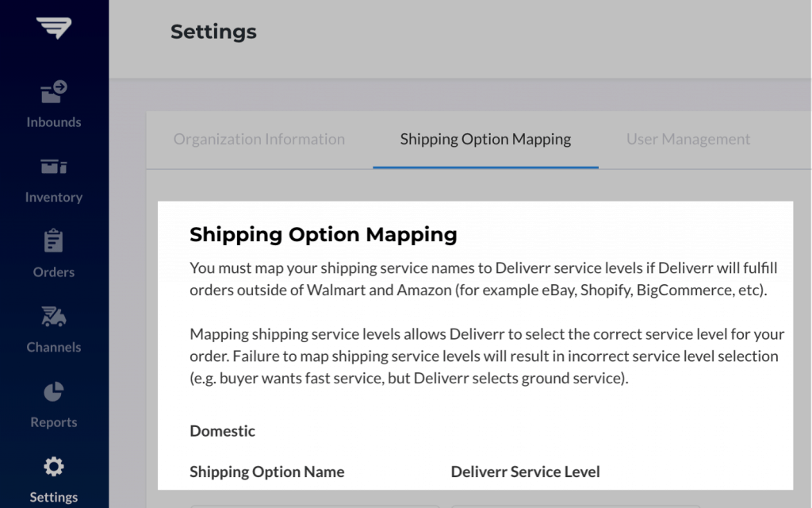
Task: Switch to the Organization Information tab
Action: (x=259, y=139)
